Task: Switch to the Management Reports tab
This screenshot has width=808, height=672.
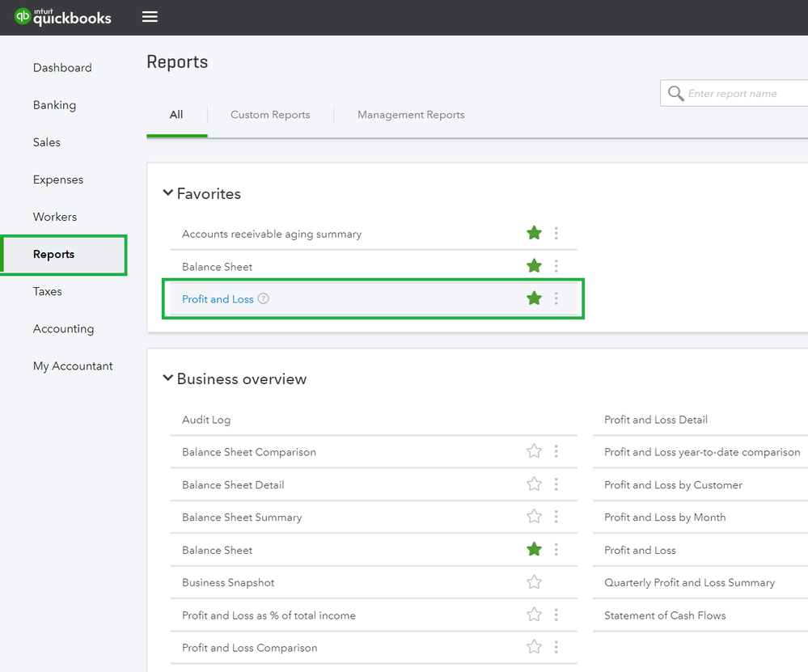Action: pos(411,115)
